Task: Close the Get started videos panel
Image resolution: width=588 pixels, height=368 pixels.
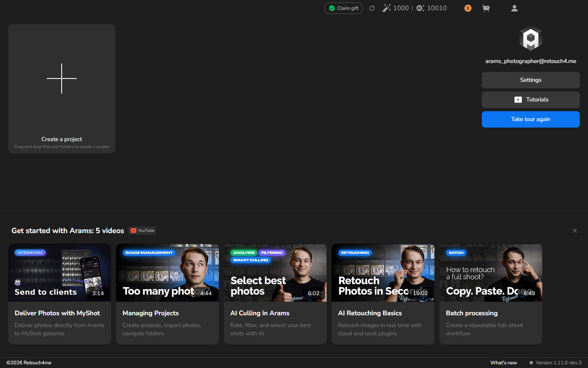Action: (575, 231)
